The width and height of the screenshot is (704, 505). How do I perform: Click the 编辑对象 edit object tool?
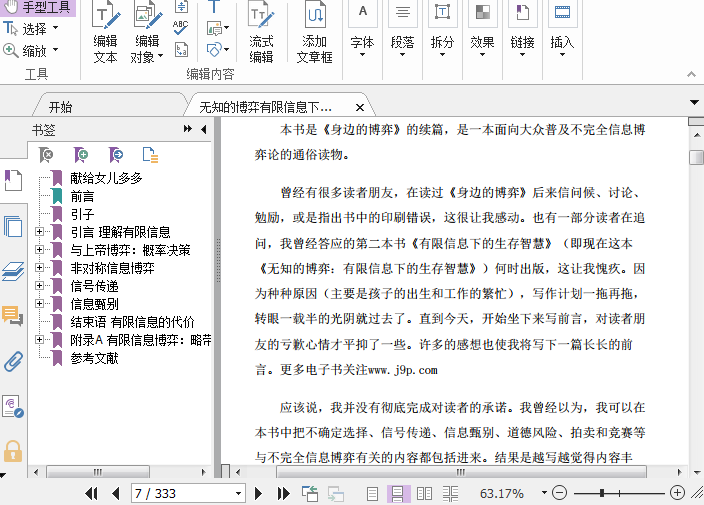point(147,32)
